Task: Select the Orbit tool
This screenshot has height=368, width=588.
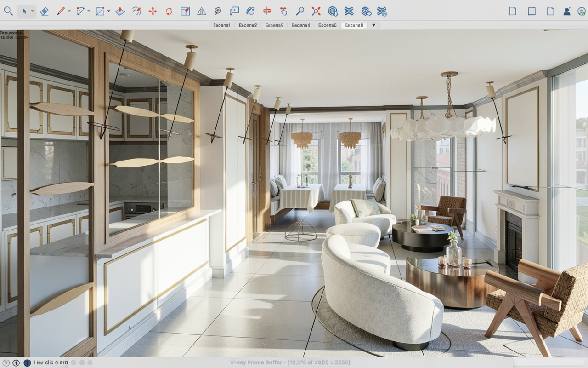Action: point(267,11)
